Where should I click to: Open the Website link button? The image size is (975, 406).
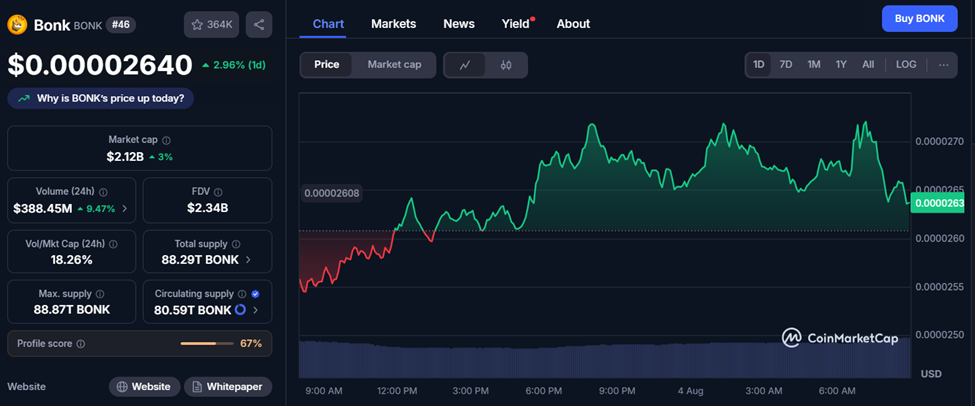click(145, 387)
